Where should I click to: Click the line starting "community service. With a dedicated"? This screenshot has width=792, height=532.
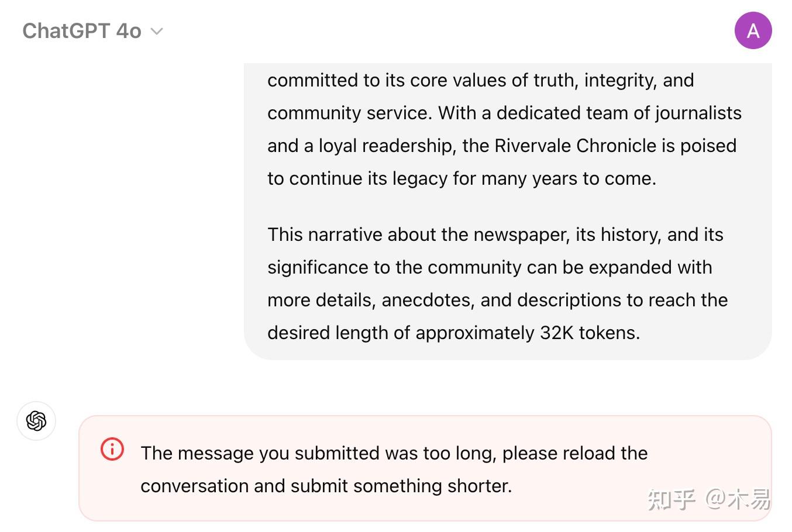click(504, 113)
